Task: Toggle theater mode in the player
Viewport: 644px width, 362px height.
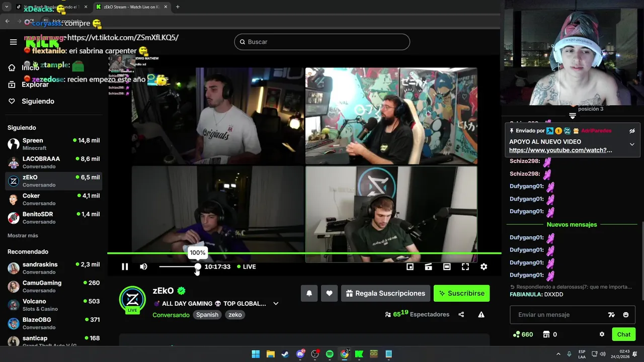Action: pos(447,266)
